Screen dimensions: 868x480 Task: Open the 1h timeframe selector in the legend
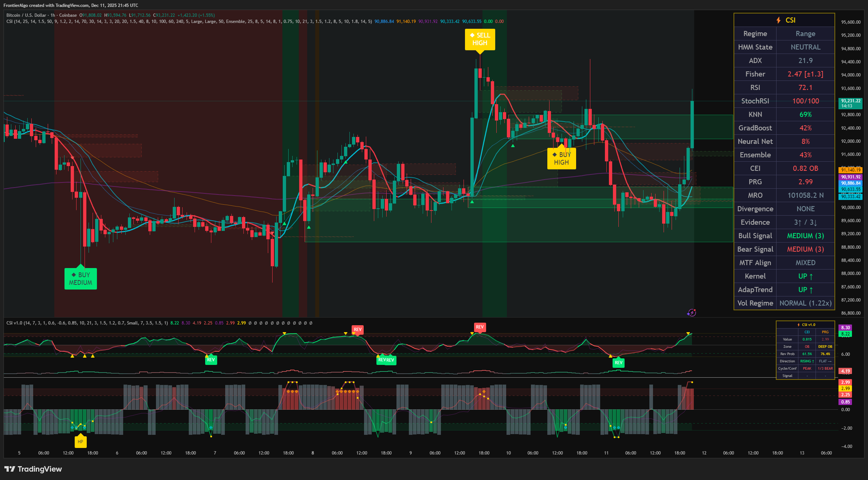click(54, 15)
